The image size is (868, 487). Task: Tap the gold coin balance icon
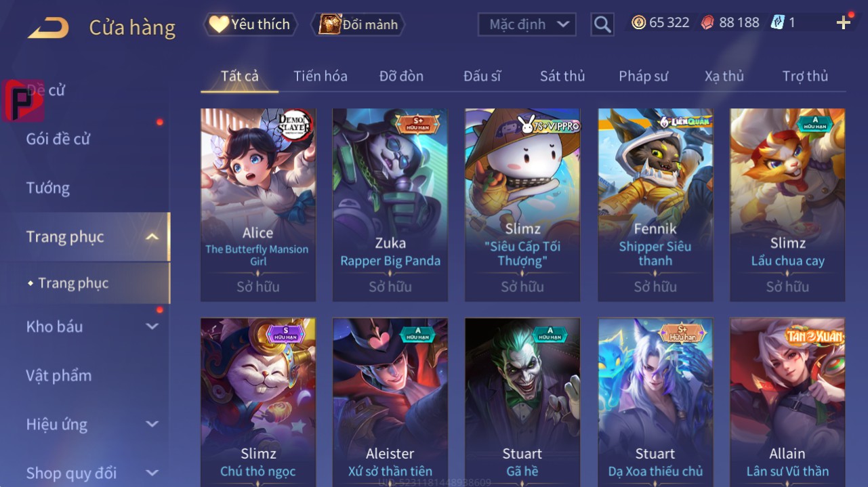[638, 22]
